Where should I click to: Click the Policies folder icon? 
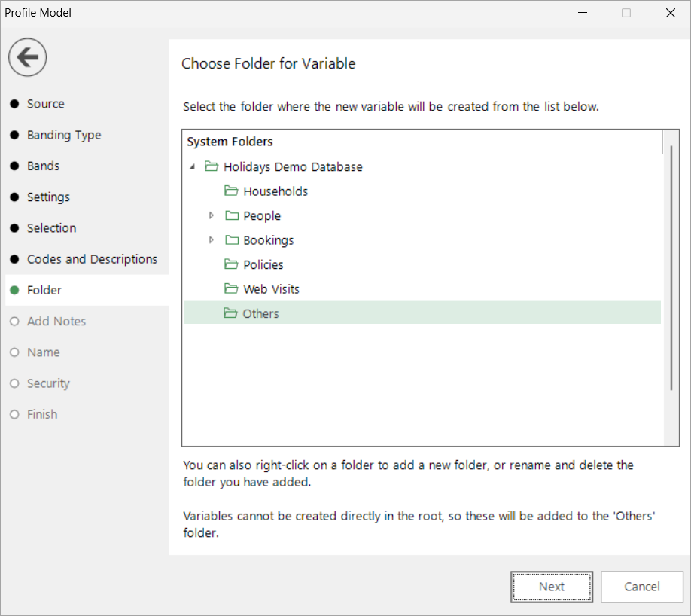(x=231, y=264)
